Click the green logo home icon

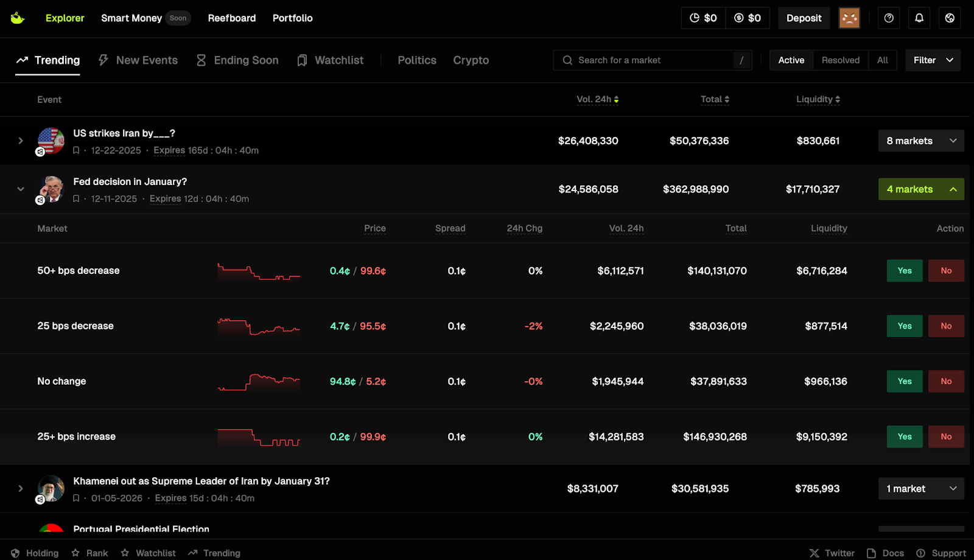pos(18,18)
